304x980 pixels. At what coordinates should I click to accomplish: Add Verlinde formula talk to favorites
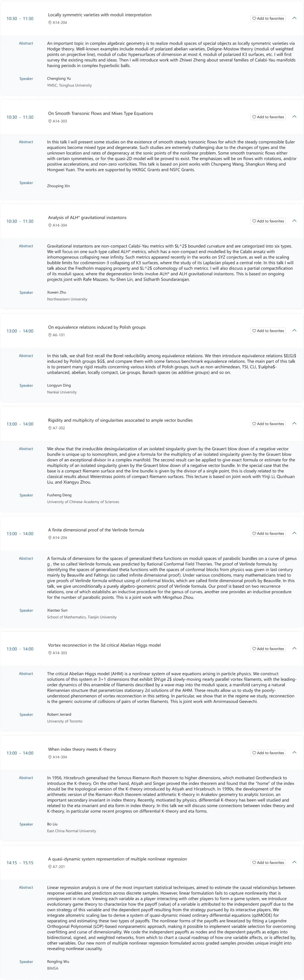click(x=268, y=534)
